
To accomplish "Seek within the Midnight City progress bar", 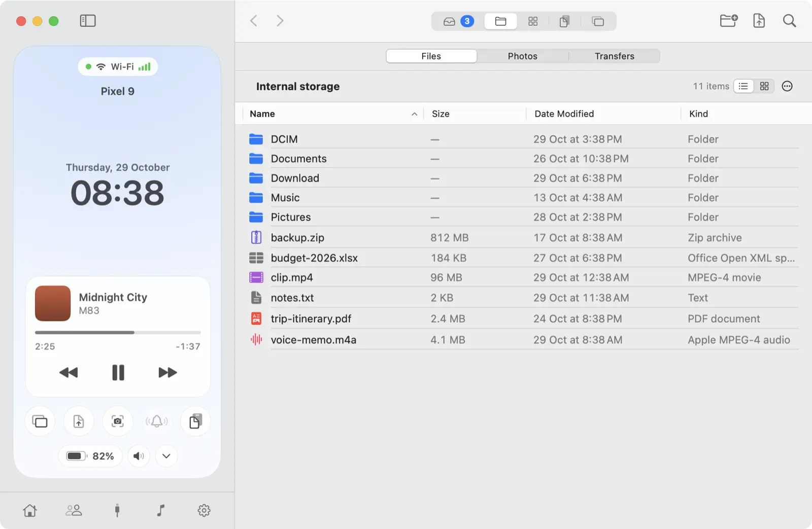I will (118, 333).
